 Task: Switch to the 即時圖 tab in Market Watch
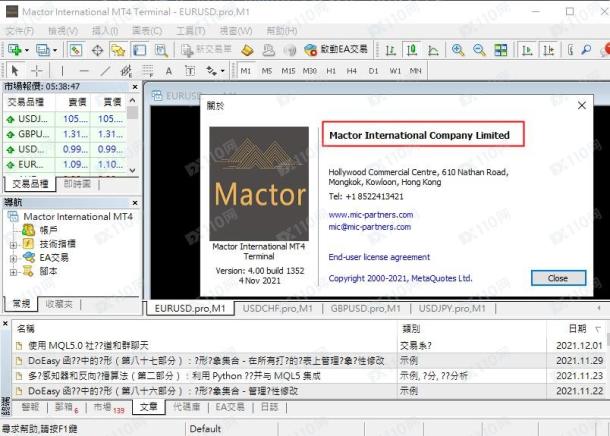click(77, 184)
